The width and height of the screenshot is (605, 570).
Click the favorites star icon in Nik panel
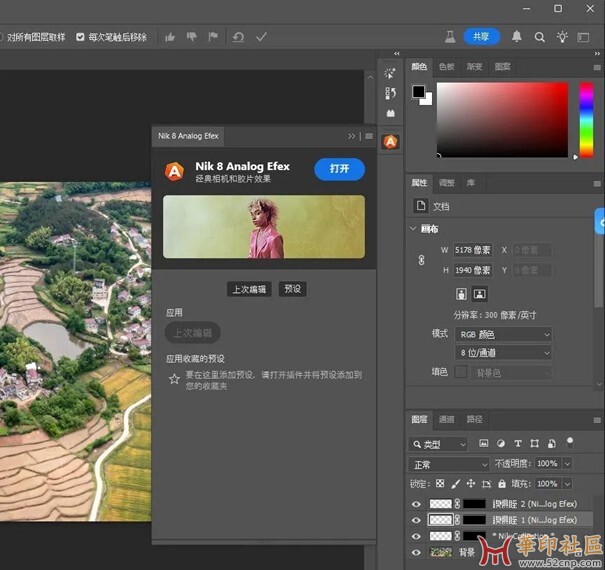[x=174, y=379]
